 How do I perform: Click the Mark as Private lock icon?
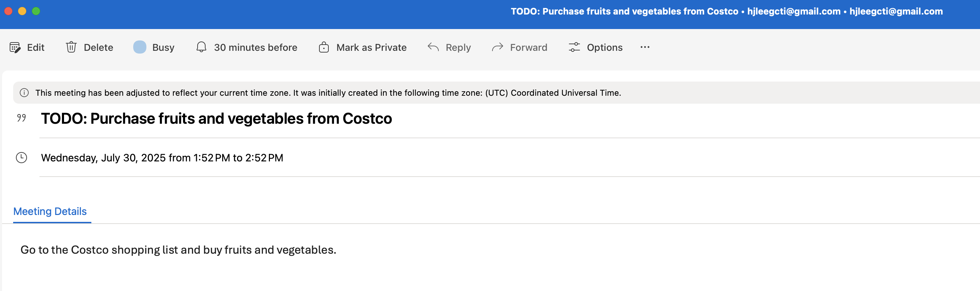324,47
